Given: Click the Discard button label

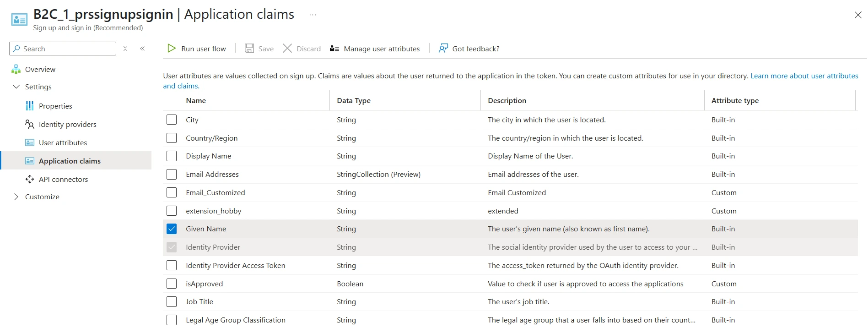Looking at the screenshot, I should (x=308, y=49).
